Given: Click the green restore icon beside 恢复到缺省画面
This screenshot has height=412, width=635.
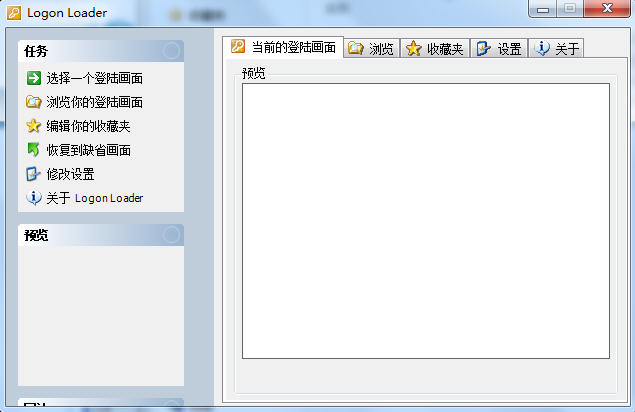Looking at the screenshot, I should 33,150.
